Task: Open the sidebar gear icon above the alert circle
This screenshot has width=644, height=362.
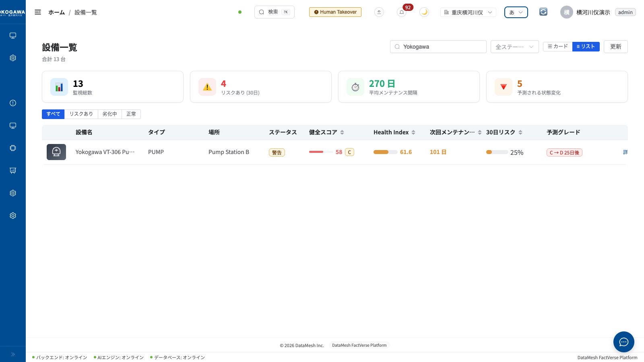Action: click(13, 58)
